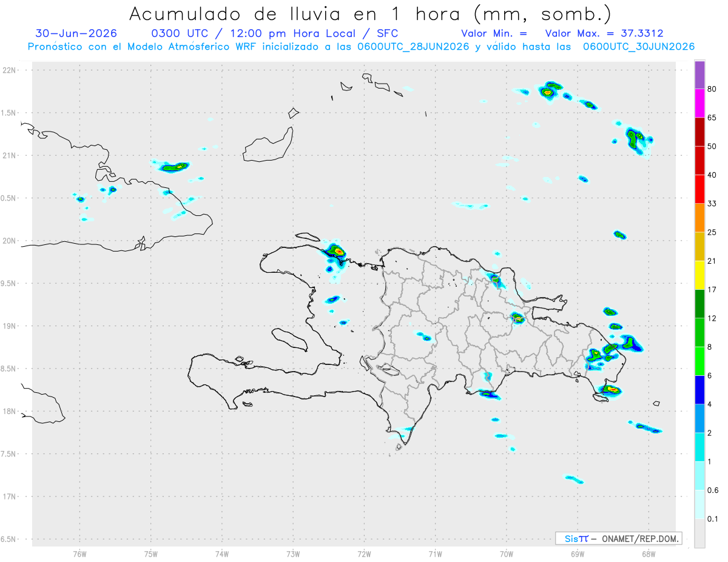
Task: Select the magenta swatch between 65 and 80
Action: [700, 103]
